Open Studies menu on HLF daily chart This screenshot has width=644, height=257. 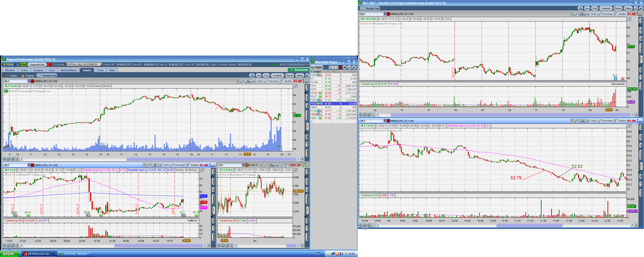pyautogui.click(x=193, y=165)
